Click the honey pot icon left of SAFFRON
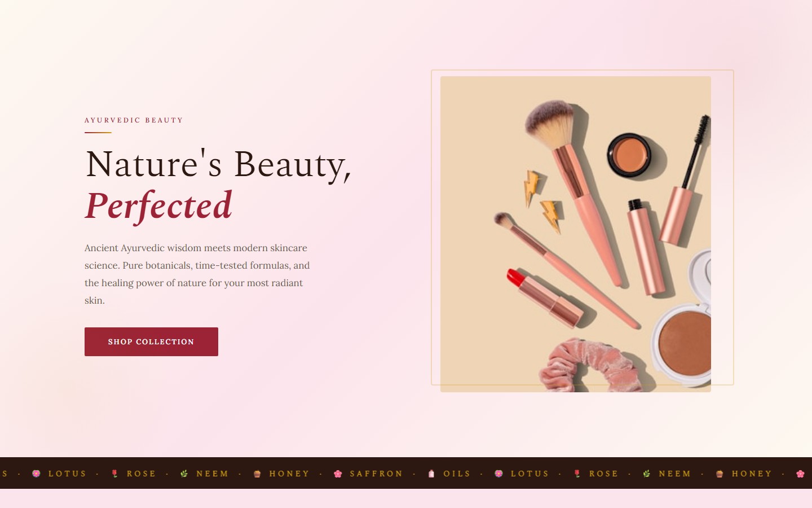The height and width of the screenshot is (508, 812). click(x=257, y=474)
